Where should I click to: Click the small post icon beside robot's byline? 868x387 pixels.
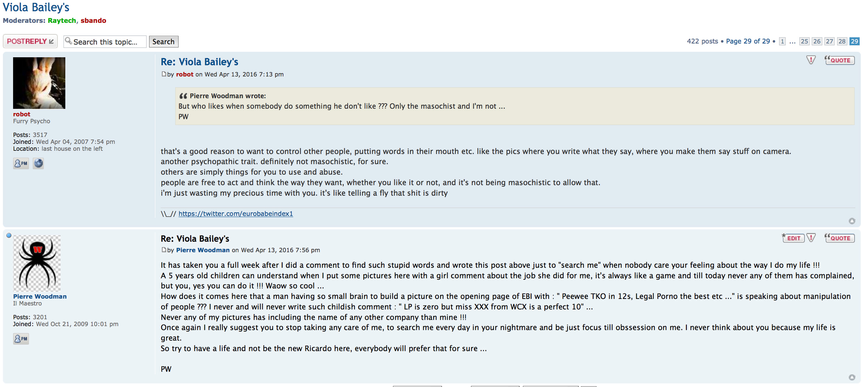[x=164, y=74]
